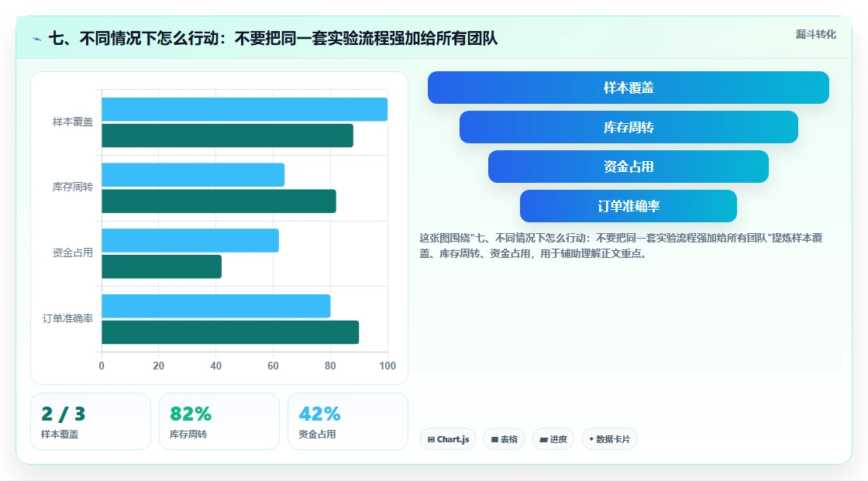Click the 样本覆盖 funnel stage

click(629, 88)
